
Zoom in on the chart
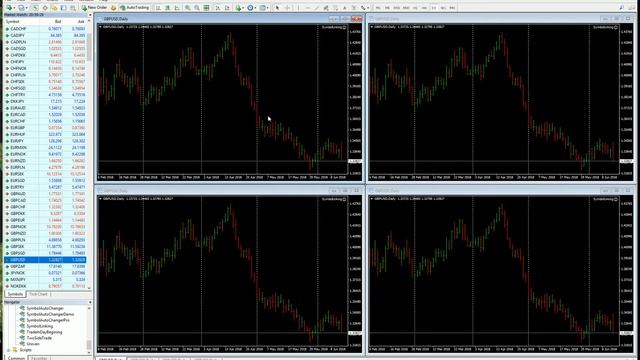[187, 8]
